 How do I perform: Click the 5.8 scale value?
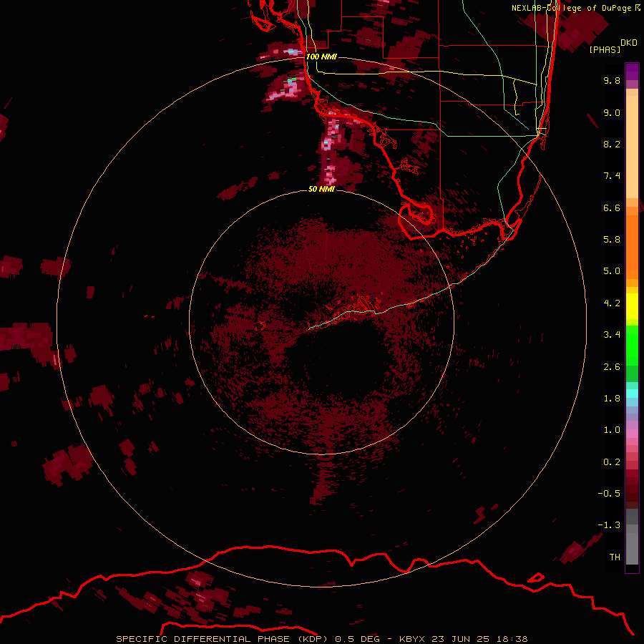pos(612,240)
